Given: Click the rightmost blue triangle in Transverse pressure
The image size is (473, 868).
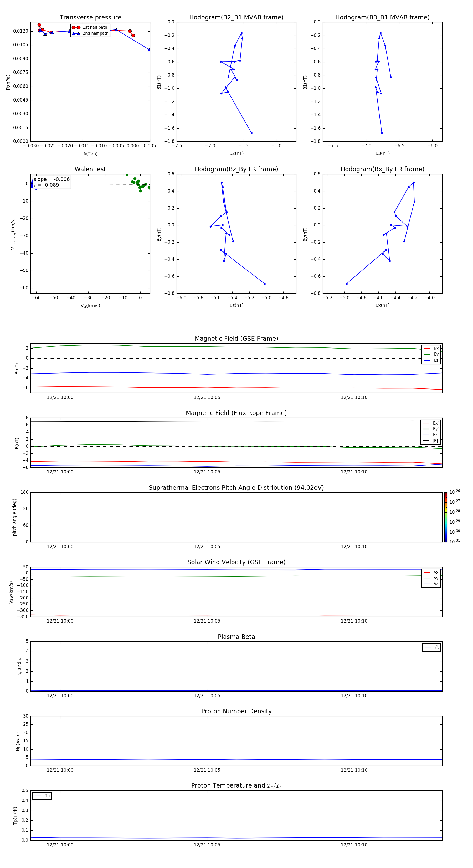Looking at the screenshot, I should pyautogui.click(x=149, y=49).
